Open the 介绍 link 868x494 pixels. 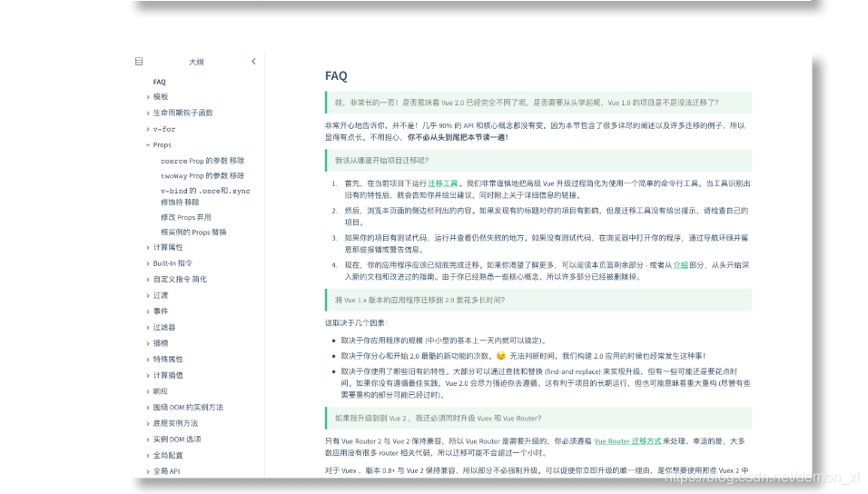coord(680,265)
